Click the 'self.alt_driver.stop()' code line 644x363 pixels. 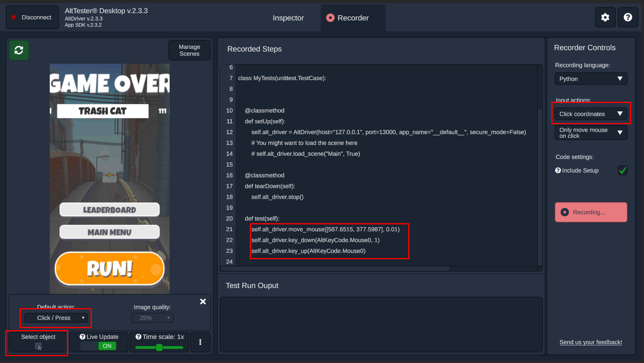click(277, 197)
